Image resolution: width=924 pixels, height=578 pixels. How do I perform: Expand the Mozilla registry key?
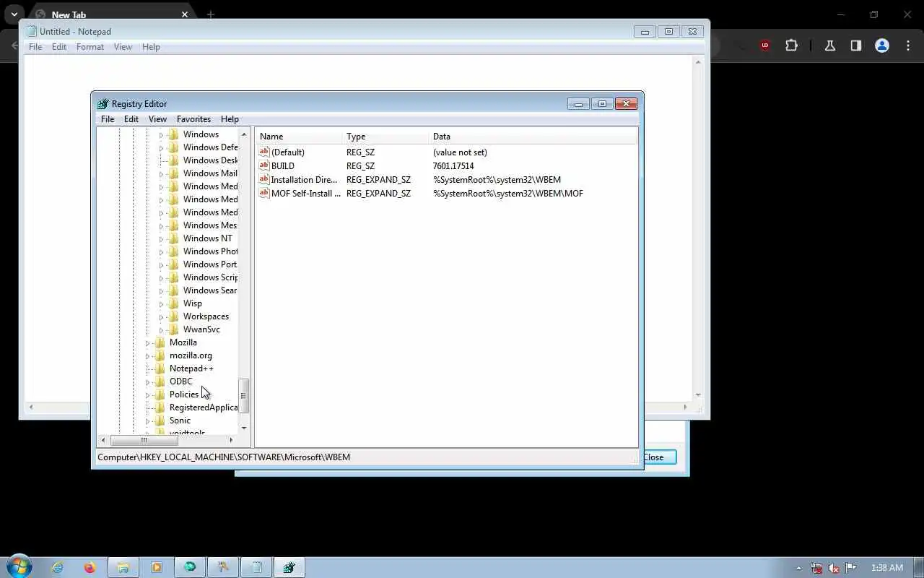click(148, 342)
